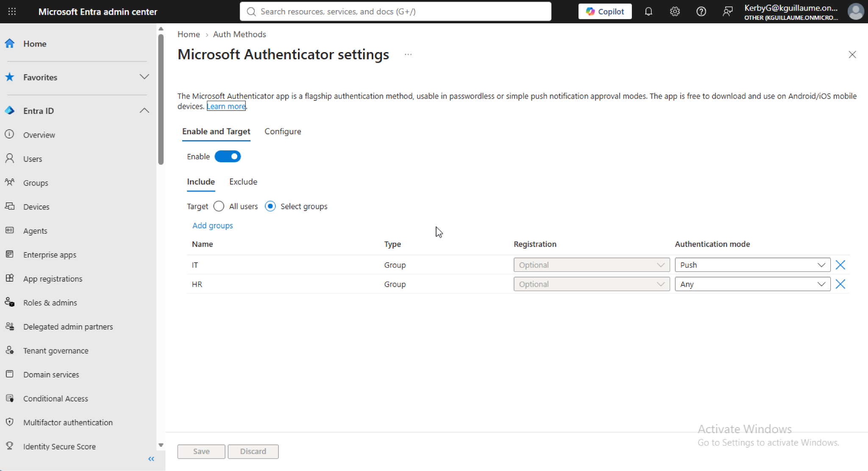Open the settings gear icon

pos(675,11)
